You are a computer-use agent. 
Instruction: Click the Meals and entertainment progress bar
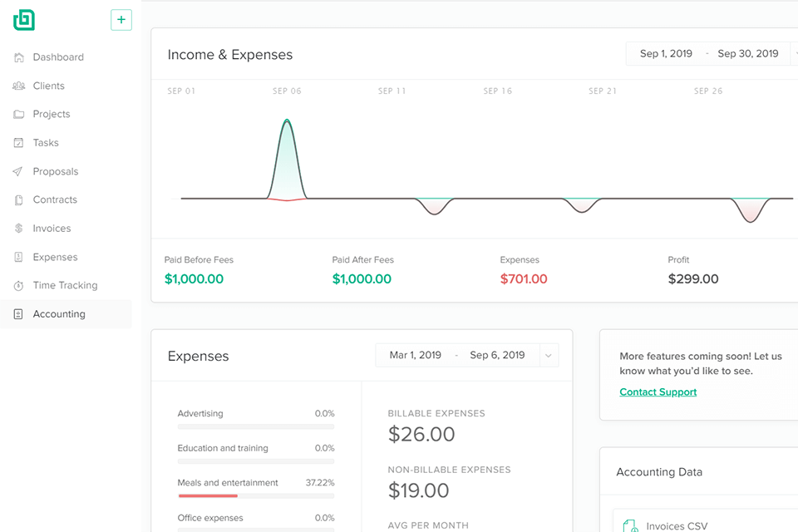(256, 496)
